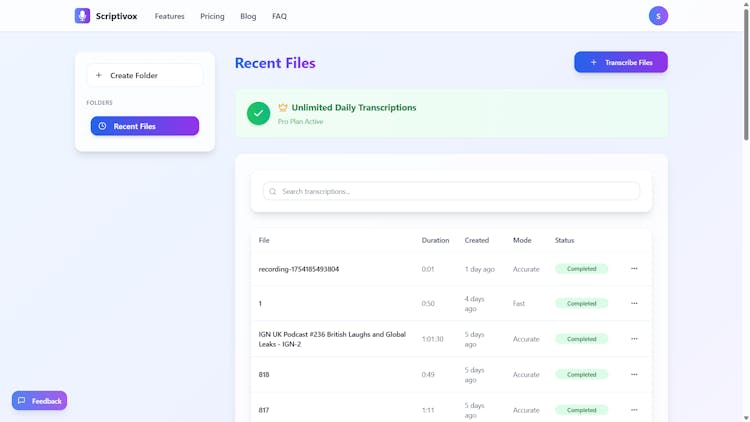This screenshot has width=750, height=422.
Task: Click the crown icon beside Unlimited Daily Transcriptions
Action: (283, 107)
